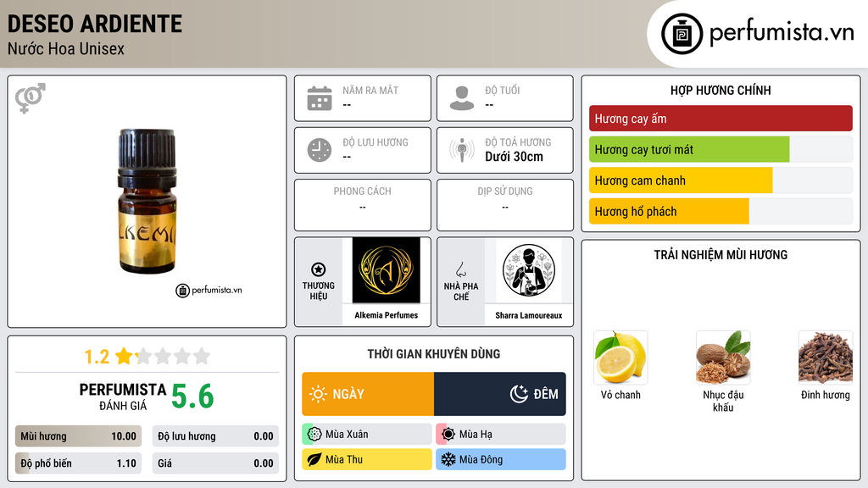Click the snowflake icon for Mùa Đông

point(448,459)
